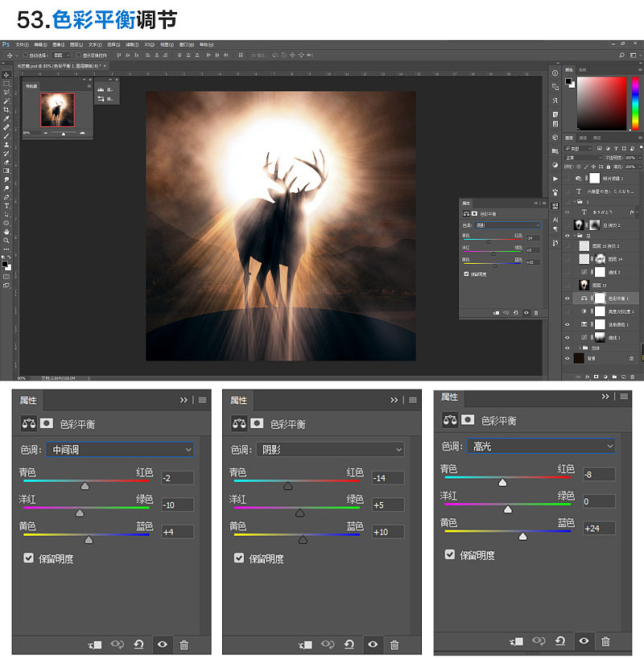Collapse highlights properties panel with double arrows
This screenshot has width=644, height=659.
coord(605,397)
